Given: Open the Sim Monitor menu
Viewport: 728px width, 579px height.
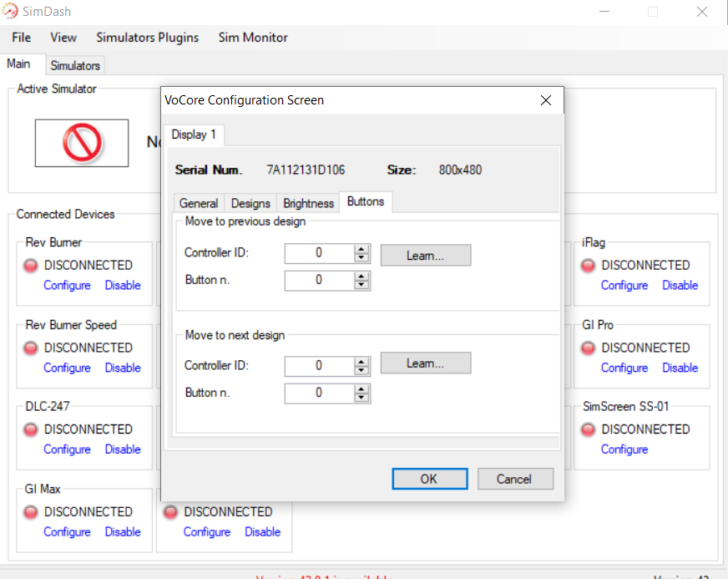Looking at the screenshot, I should click(253, 38).
